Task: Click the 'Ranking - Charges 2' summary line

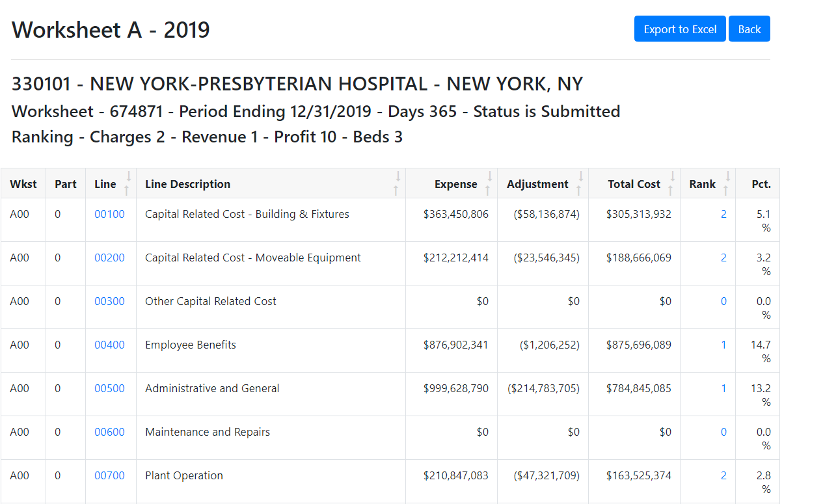Action: (207, 137)
